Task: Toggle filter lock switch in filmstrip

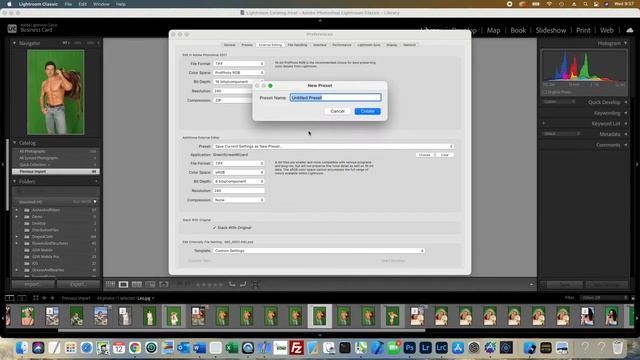Action: (x=633, y=298)
